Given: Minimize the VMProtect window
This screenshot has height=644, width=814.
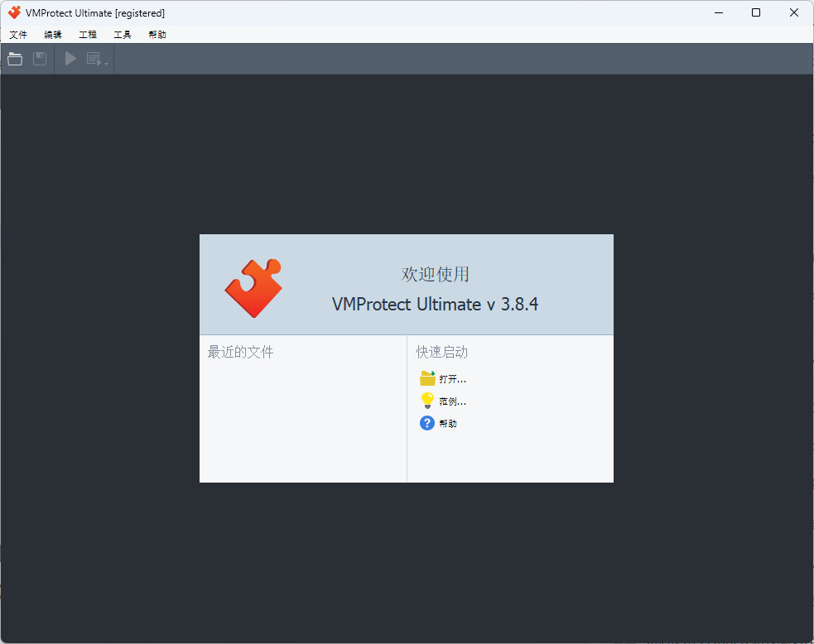Looking at the screenshot, I should [719, 12].
